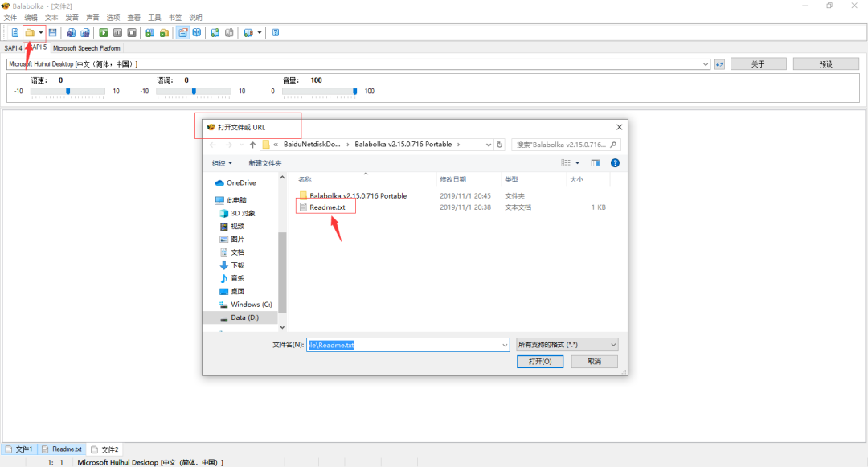Open the 选项 menu
This screenshot has width=868, height=467.
113,18
